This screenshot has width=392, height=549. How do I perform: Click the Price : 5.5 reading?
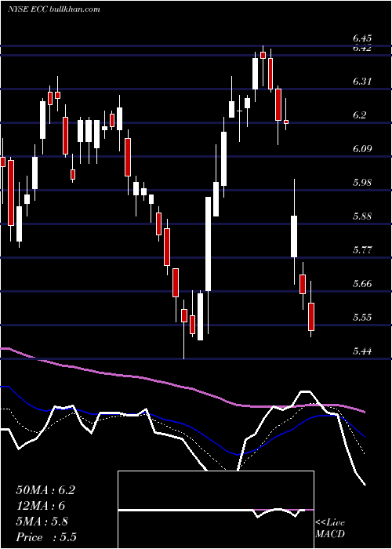click(46, 537)
